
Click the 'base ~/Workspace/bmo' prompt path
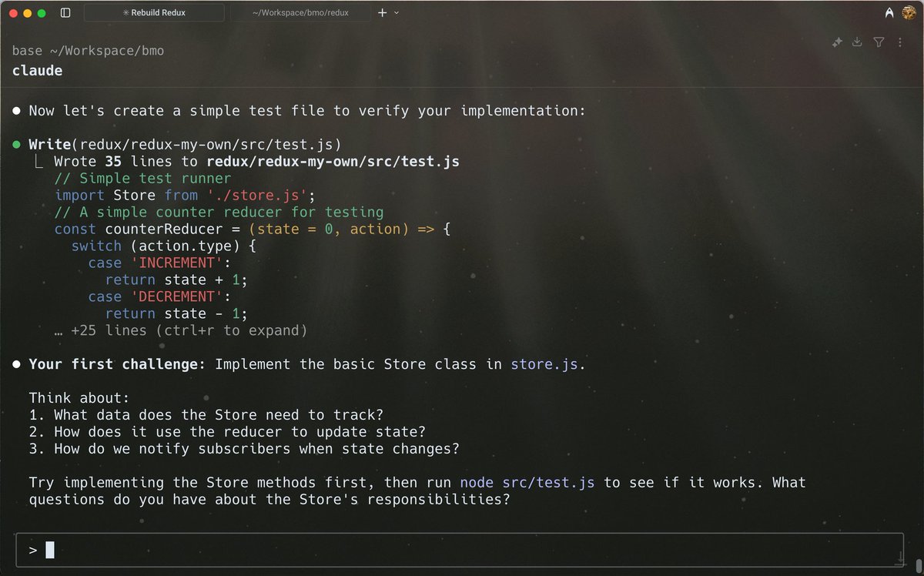[x=88, y=51]
